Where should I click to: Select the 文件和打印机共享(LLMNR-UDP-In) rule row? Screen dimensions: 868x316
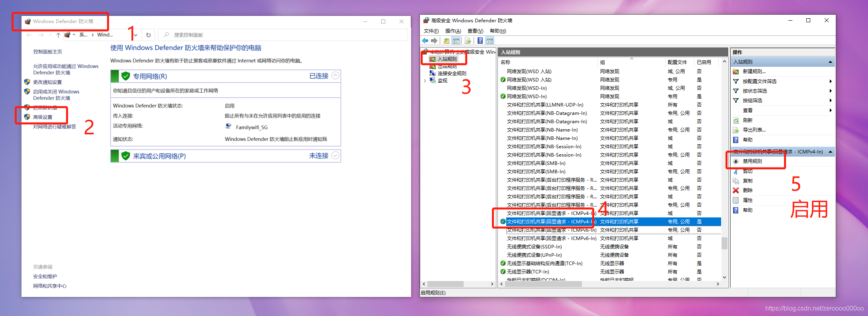[x=610, y=105]
